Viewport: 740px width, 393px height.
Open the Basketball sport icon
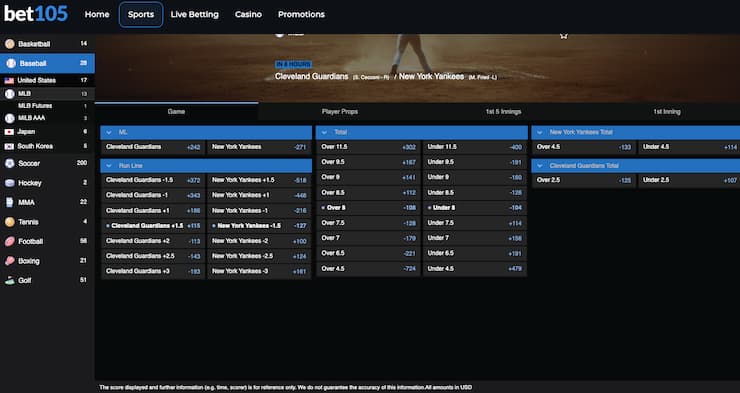tap(9, 44)
